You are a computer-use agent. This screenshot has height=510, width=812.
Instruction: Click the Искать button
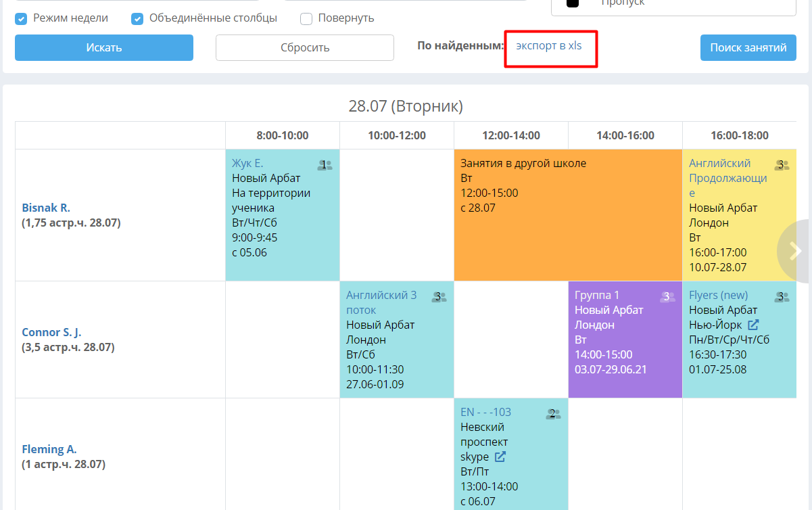104,47
